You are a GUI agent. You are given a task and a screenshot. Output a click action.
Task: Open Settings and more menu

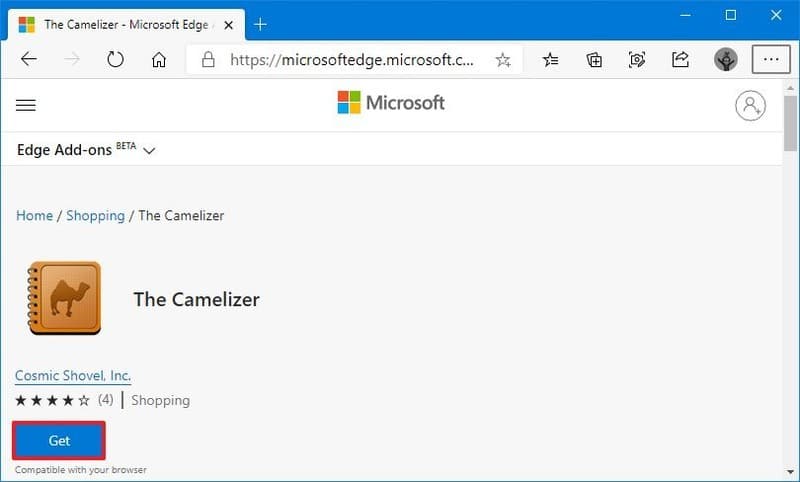pos(771,60)
